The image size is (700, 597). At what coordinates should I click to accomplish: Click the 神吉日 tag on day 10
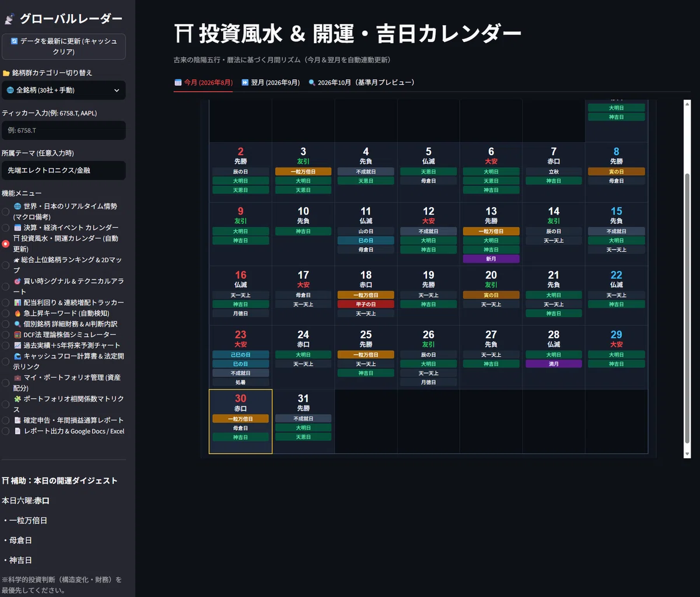[x=303, y=231]
